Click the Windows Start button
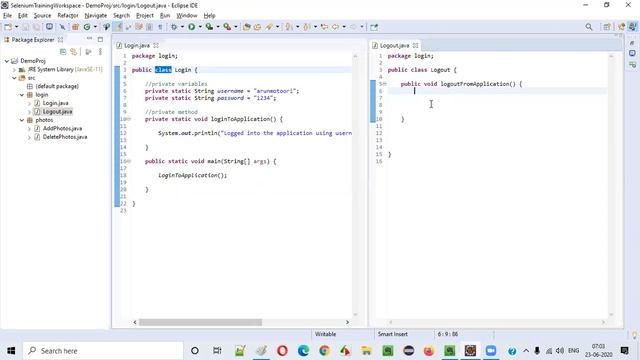The height and width of the screenshot is (360, 640). click(x=11, y=351)
